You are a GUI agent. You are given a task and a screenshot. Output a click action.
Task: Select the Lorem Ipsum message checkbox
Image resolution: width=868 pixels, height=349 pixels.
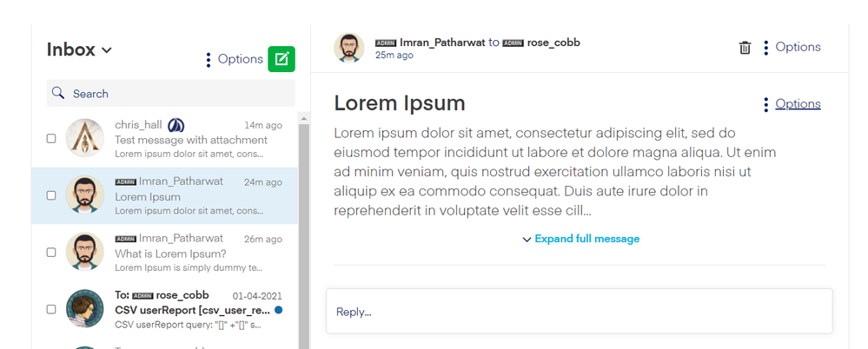point(51,195)
